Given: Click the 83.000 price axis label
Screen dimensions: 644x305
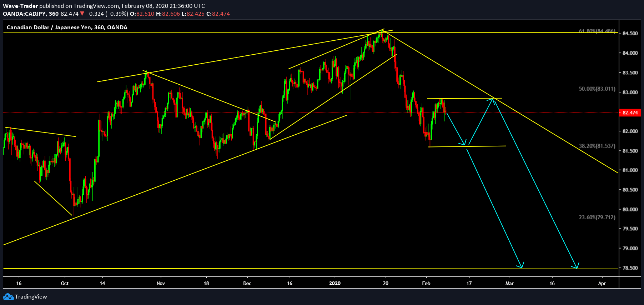Looking at the screenshot, I should click(630, 92).
